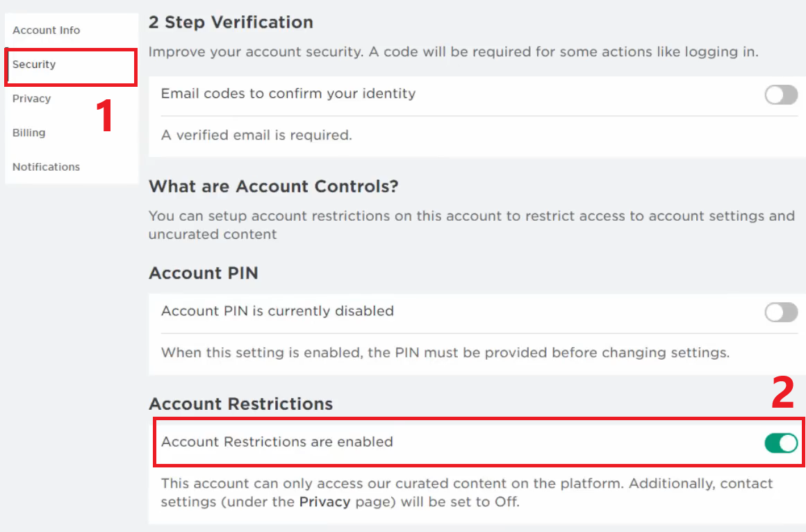Screen dimensions: 806x532
Task: Click 'Account PIN is currently disabled' label
Action: tap(277, 311)
